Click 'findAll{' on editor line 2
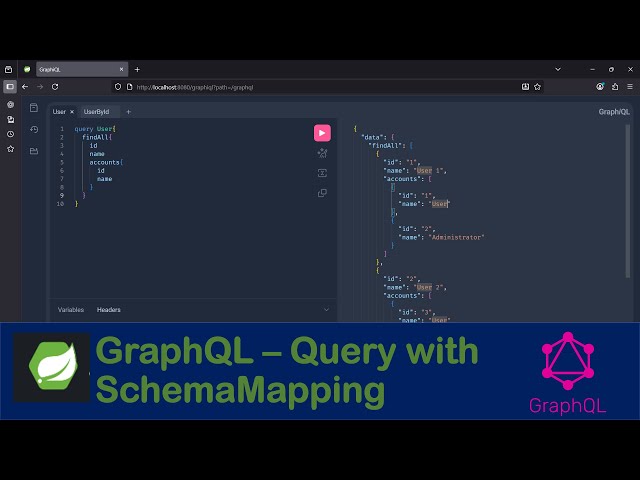 click(97, 137)
